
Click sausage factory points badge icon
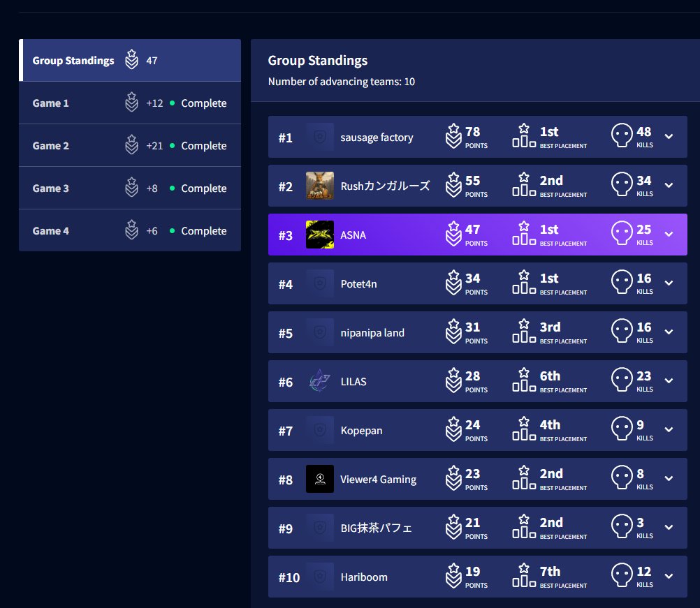point(453,136)
